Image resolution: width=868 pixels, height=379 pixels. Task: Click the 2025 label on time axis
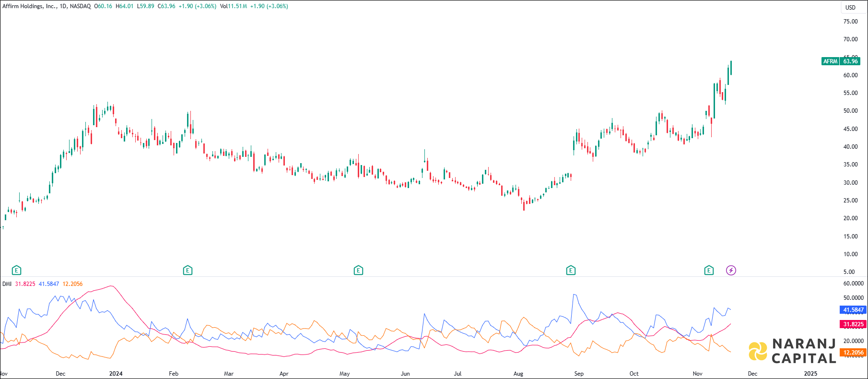click(x=810, y=373)
